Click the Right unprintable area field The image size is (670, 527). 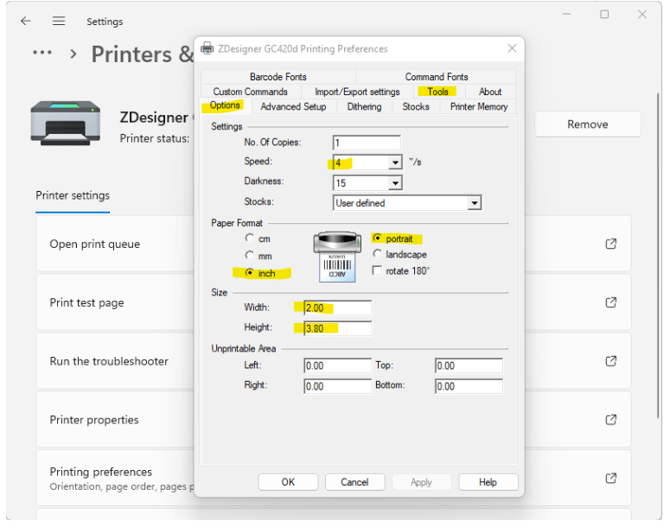[x=338, y=386]
